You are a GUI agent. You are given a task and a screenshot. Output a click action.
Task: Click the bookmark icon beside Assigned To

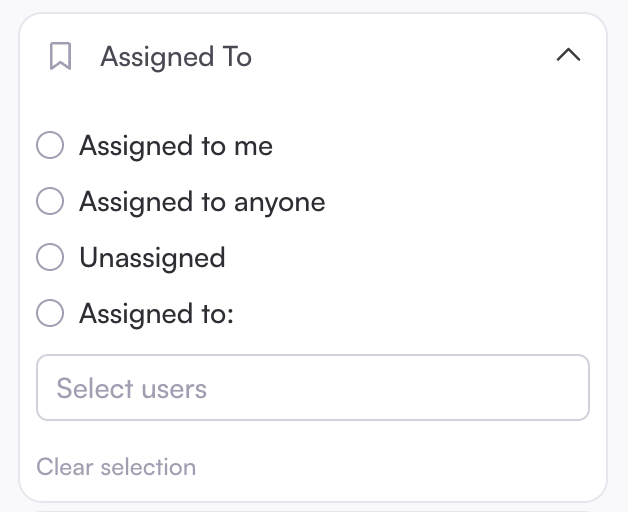(x=61, y=57)
